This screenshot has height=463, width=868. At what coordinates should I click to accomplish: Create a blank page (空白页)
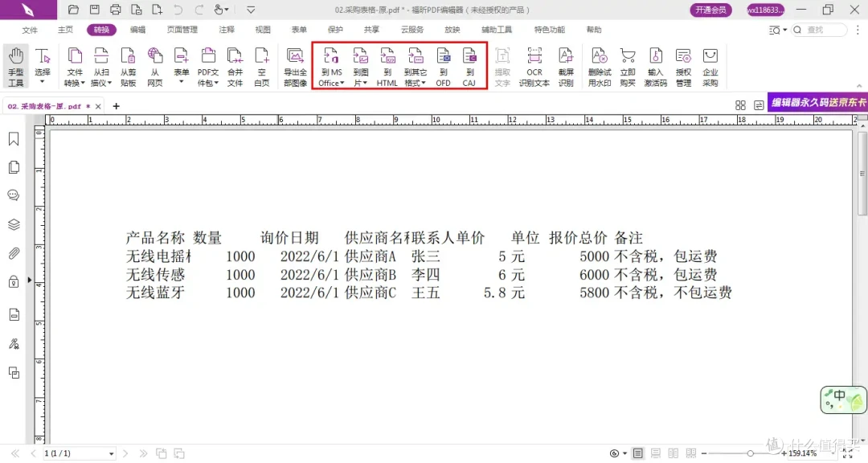coord(261,67)
